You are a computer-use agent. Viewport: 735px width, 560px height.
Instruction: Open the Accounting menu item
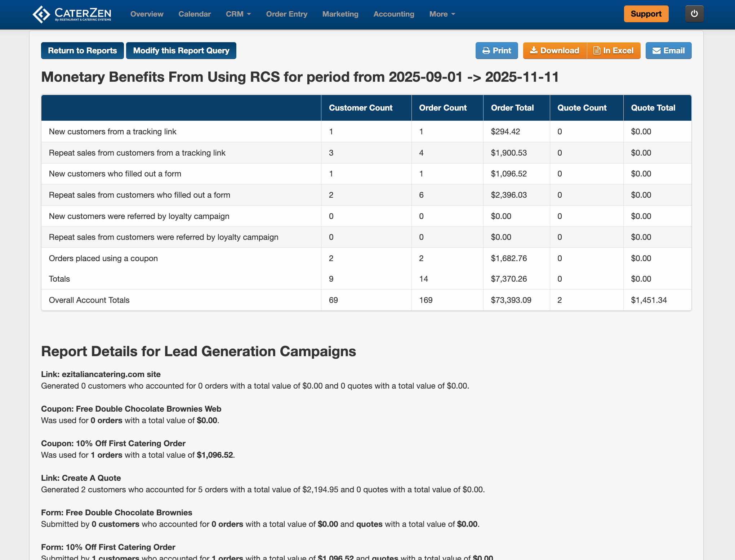(393, 14)
